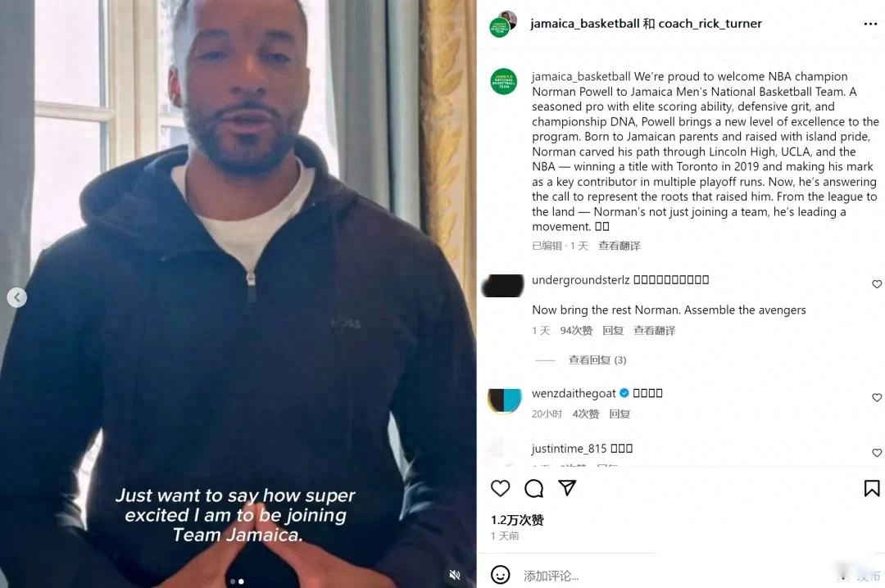
Task: Like undergroundsterlz's comment with heart
Action: click(877, 284)
